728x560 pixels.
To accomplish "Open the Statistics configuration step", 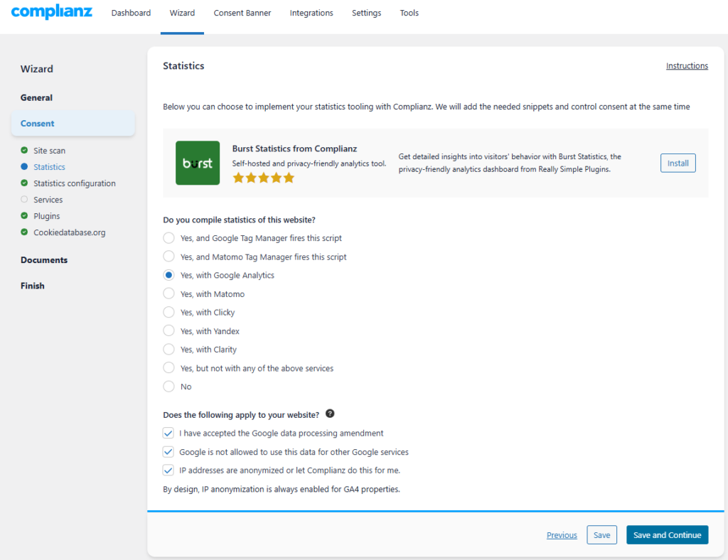I will [x=74, y=183].
